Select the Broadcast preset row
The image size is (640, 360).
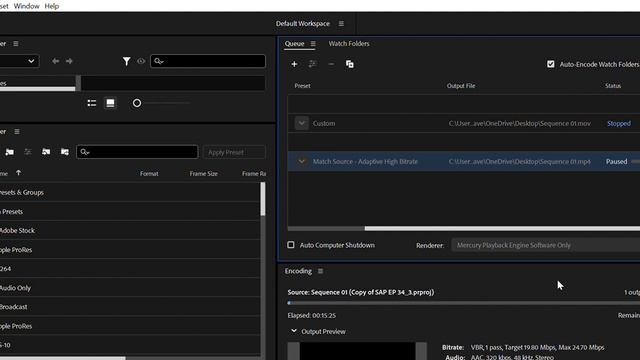(x=130, y=307)
